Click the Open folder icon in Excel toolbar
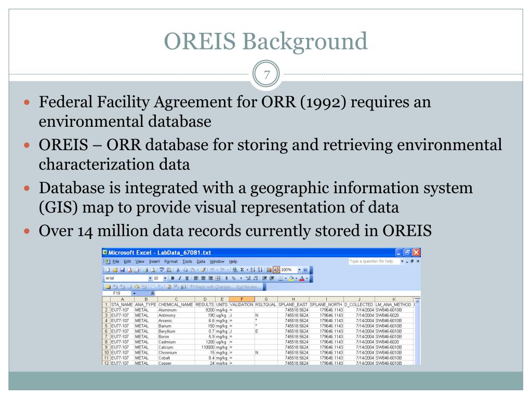Viewport: 532px width, 399px height. [115, 270]
